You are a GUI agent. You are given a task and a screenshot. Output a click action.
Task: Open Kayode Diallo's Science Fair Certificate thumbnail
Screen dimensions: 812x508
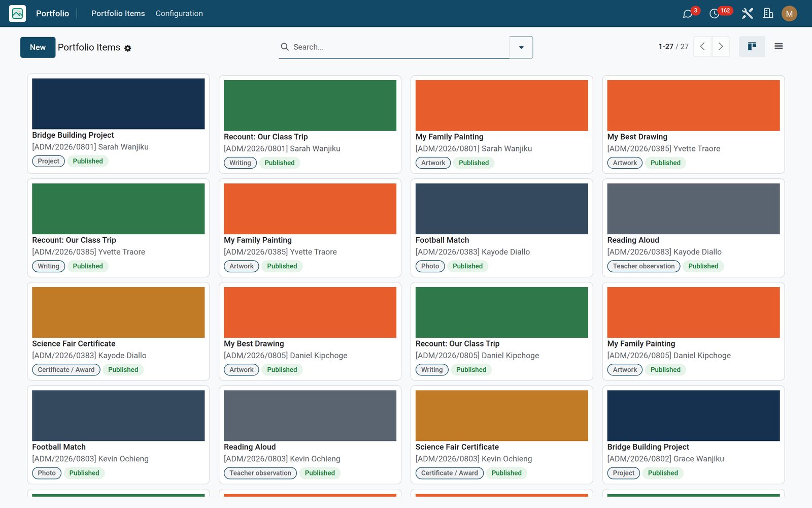[118, 312]
